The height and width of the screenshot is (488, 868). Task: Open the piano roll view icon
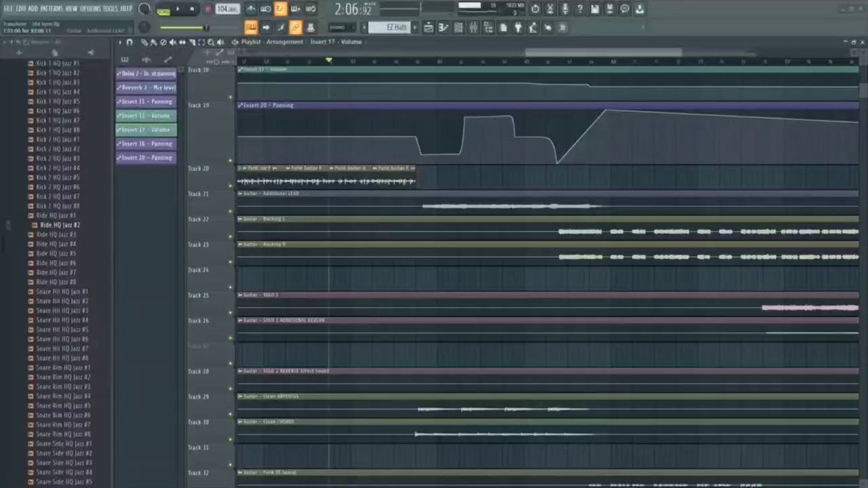click(443, 27)
